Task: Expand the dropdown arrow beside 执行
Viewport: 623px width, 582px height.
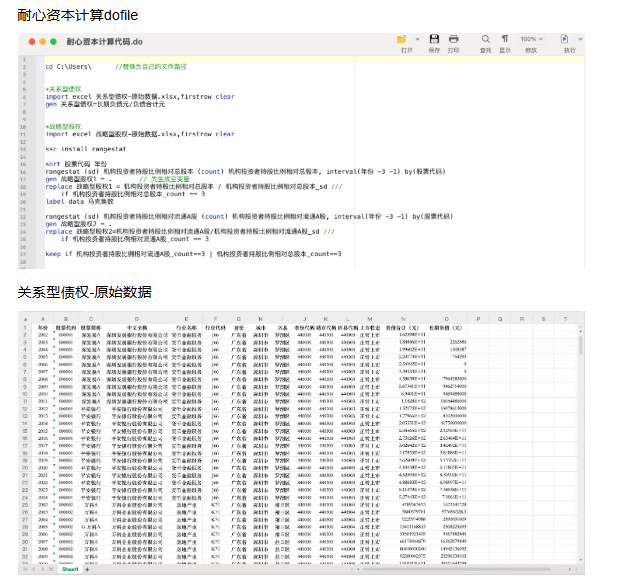Action: (x=580, y=39)
